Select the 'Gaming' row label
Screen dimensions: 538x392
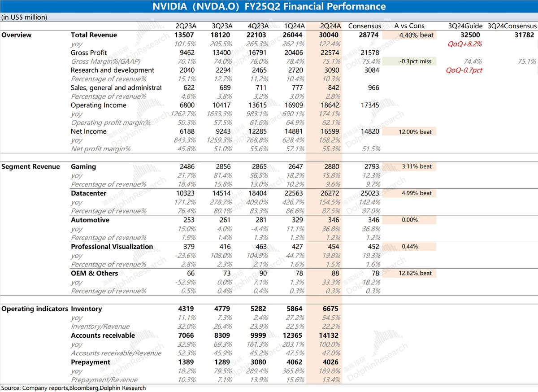83,166
